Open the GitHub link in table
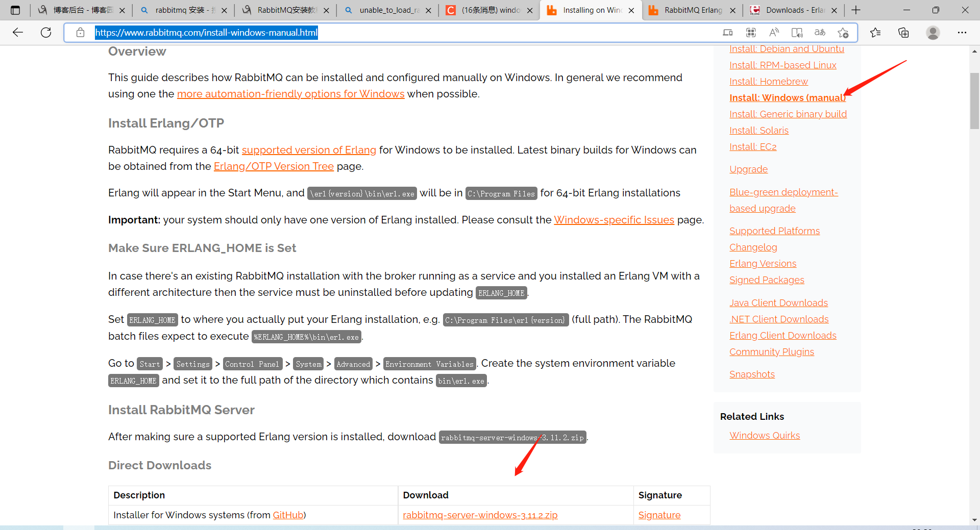 click(x=288, y=515)
